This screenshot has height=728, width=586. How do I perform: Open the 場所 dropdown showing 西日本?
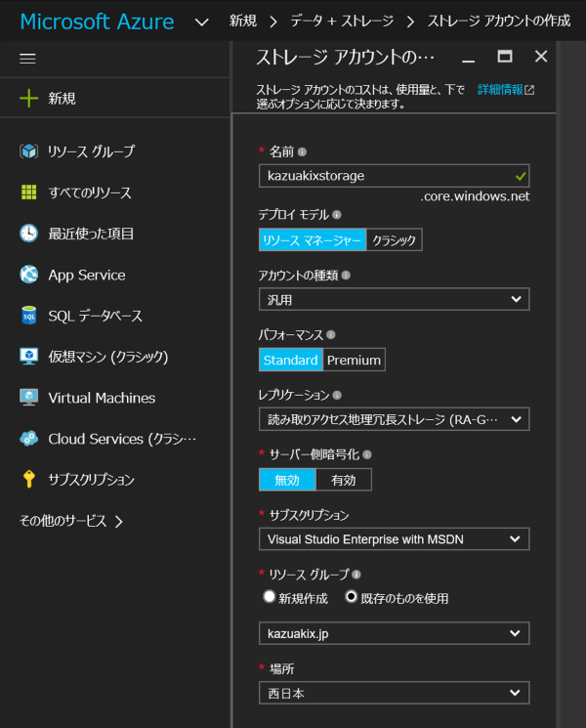click(394, 693)
